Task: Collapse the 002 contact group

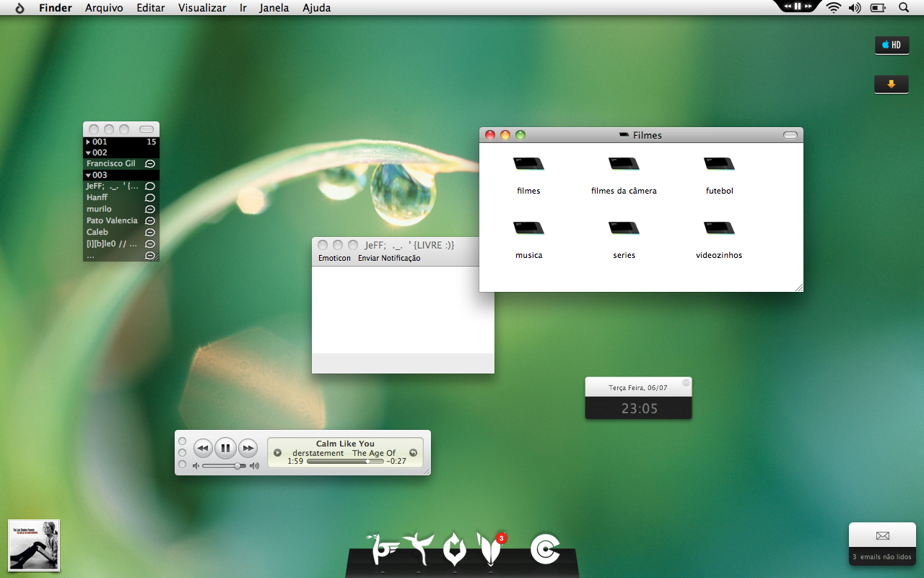Action: click(88, 153)
